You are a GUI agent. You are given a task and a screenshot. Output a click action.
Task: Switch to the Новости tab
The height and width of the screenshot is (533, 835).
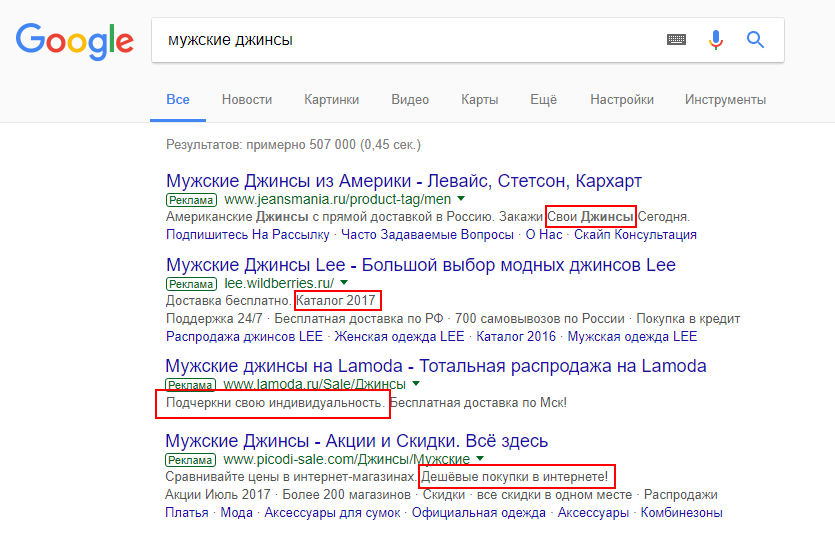[247, 100]
